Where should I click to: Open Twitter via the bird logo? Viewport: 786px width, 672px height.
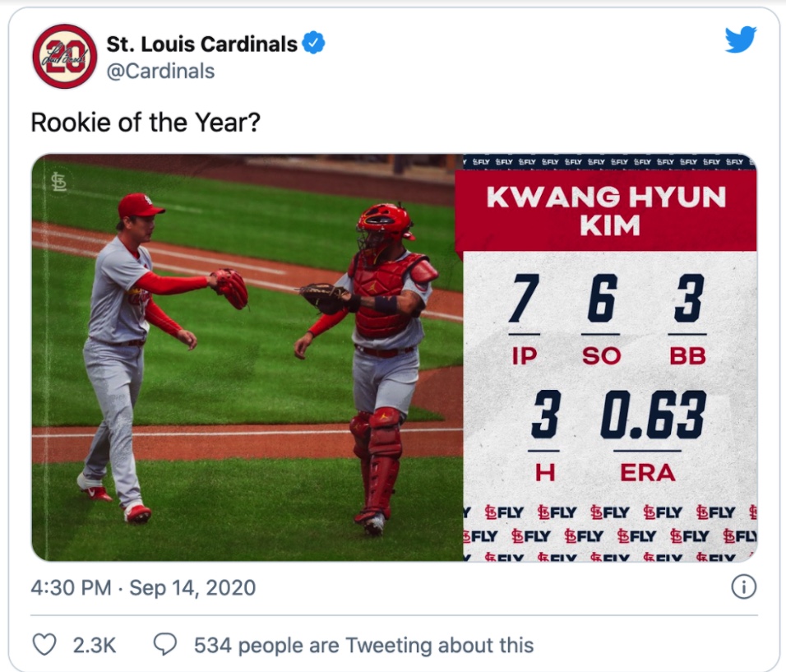coord(740,39)
